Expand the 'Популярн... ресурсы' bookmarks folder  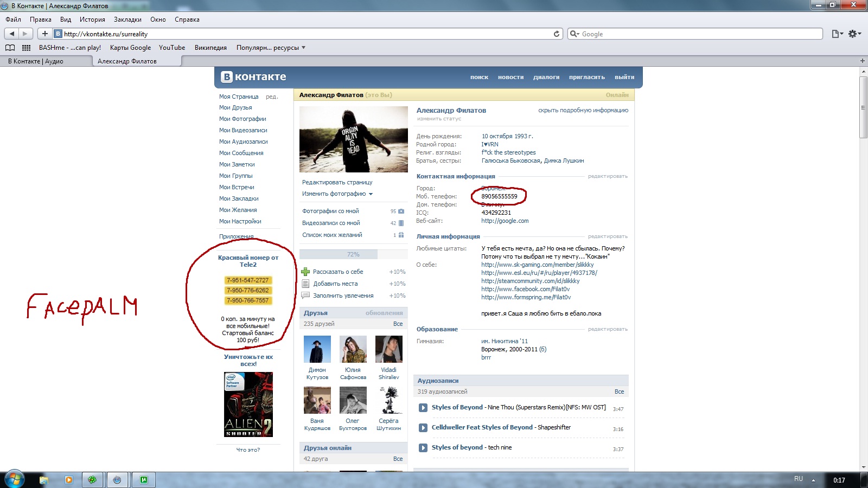click(x=271, y=48)
